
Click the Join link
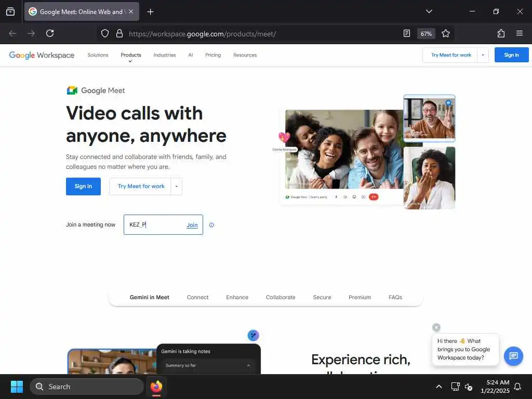tap(192, 225)
